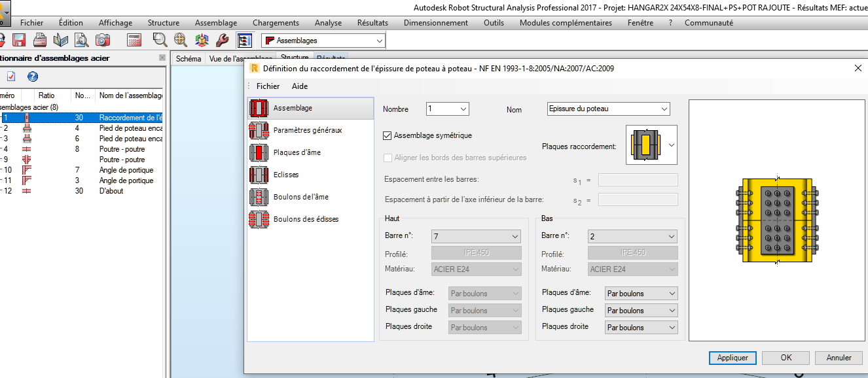Click the 3D cube view icon
Viewport: 868px width, 378px height.
pos(202,40)
